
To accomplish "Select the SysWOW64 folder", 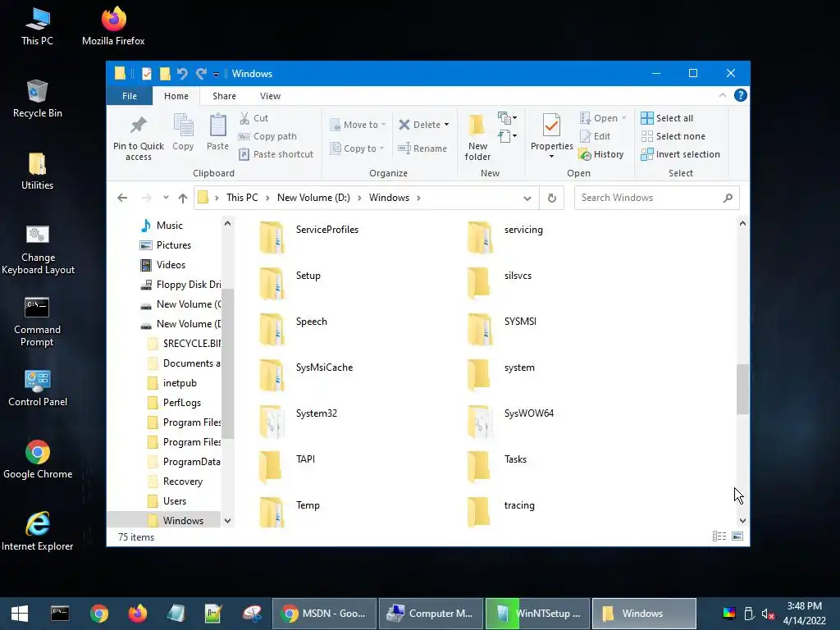I will pyautogui.click(x=512, y=421).
